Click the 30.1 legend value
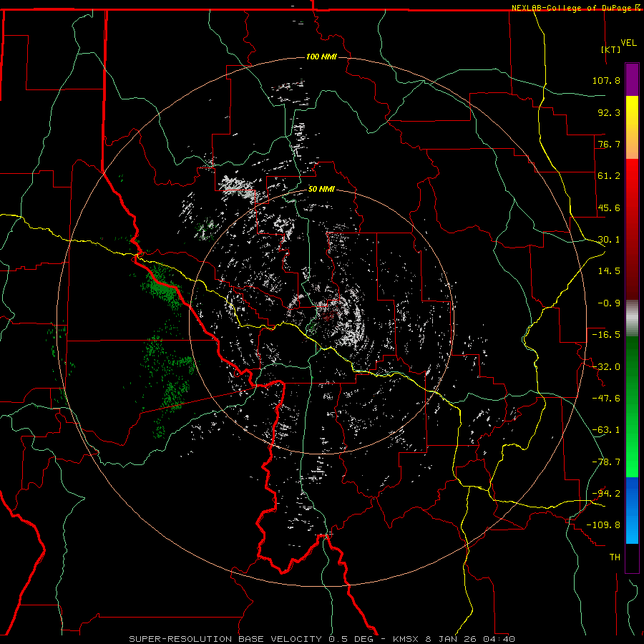This screenshot has height=644, width=644. (609, 240)
